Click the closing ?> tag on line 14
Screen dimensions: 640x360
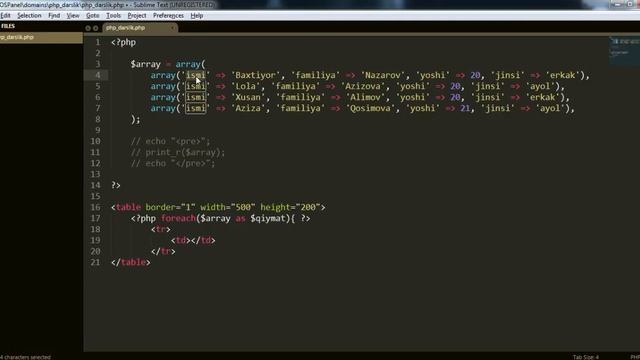click(x=116, y=185)
